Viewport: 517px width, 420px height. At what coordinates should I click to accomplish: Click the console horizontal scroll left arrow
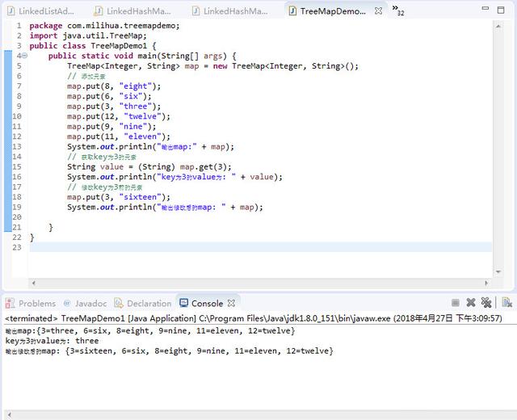(x=9, y=414)
